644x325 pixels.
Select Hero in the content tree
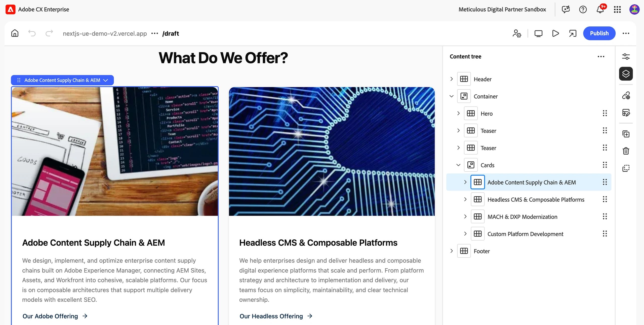(x=529, y=113)
